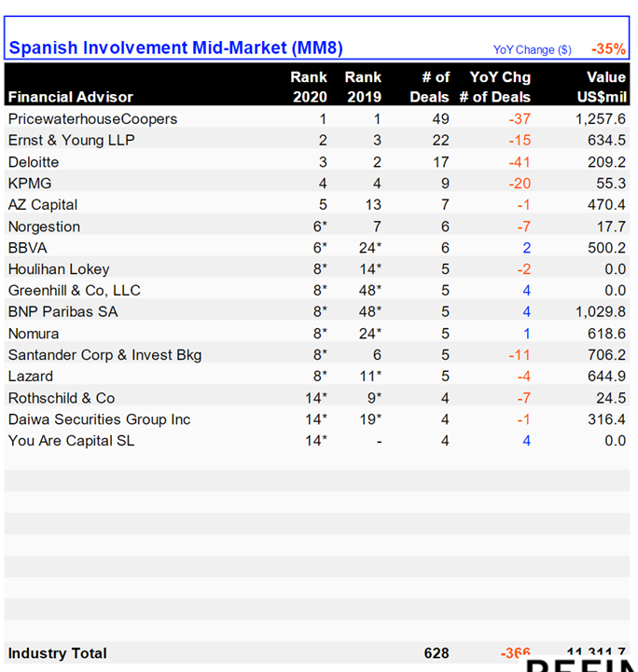Viewport: 638px width, 672px height.
Task: Click Rothschild value 24.5
Action: [611, 398]
